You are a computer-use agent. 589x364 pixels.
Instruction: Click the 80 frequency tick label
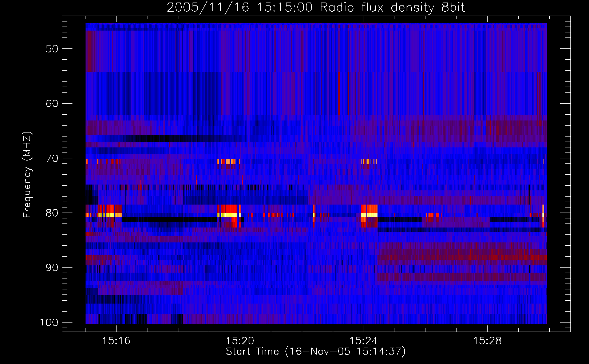pyautogui.click(x=52, y=213)
